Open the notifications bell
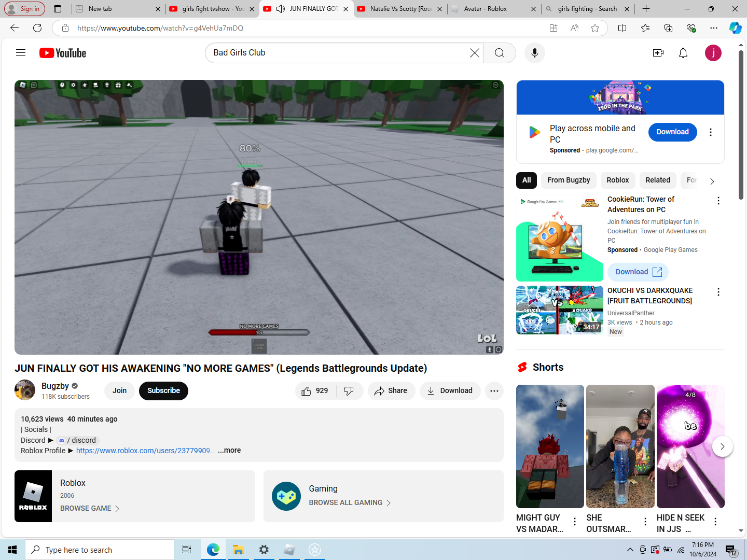This screenshot has width=747, height=560. (683, 53)
